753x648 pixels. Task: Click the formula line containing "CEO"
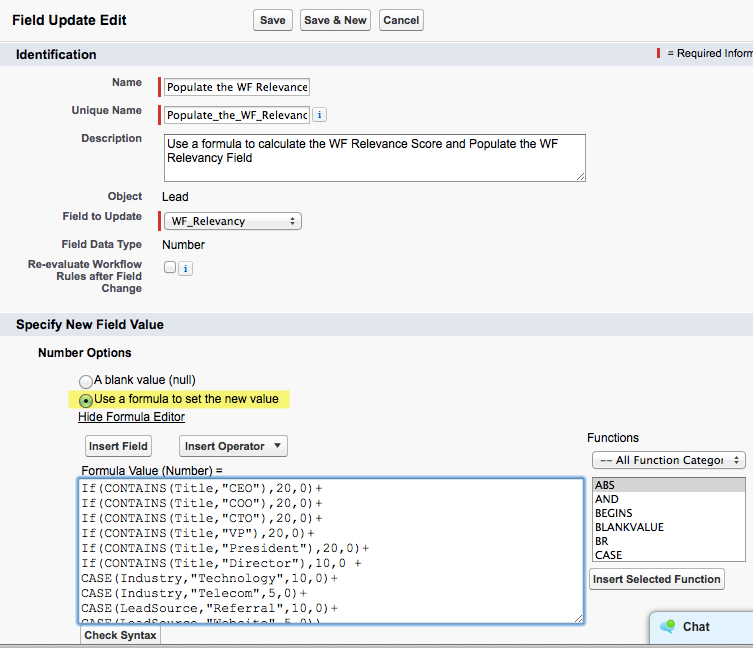[x=202, y=489]
